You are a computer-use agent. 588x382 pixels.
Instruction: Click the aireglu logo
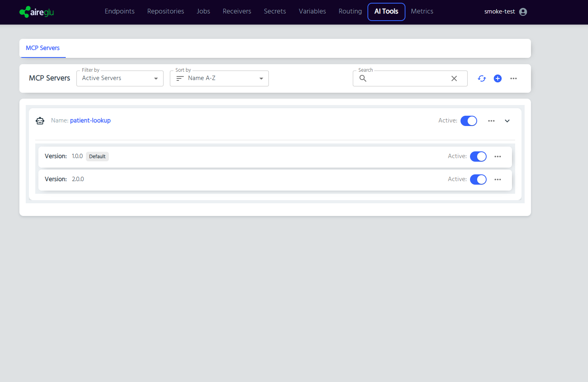tap(37, 12)
